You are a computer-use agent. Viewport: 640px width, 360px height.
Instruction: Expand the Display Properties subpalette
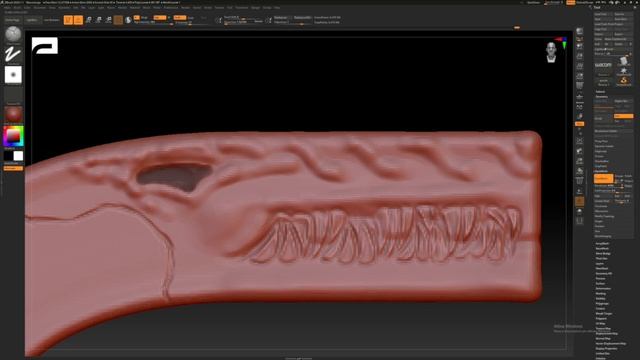click(x=606, y=349)
